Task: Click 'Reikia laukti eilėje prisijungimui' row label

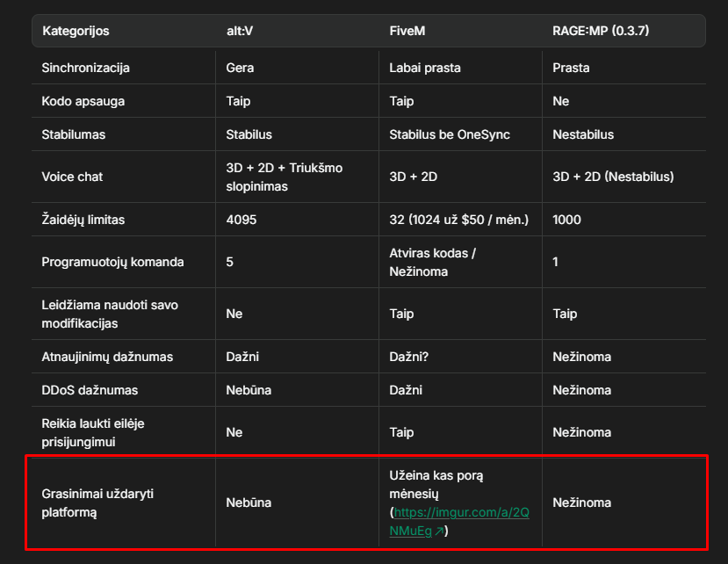Action: (x=93, y=433)
